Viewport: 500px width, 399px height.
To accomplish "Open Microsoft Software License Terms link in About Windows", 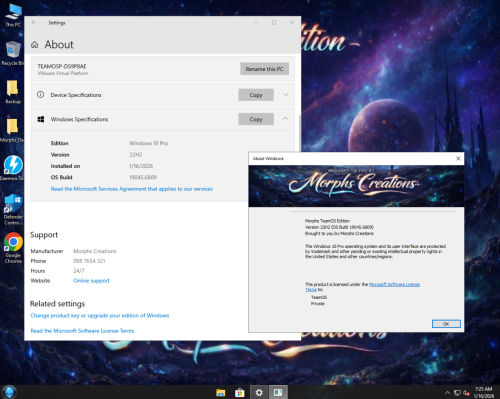I will coord(394,284).
